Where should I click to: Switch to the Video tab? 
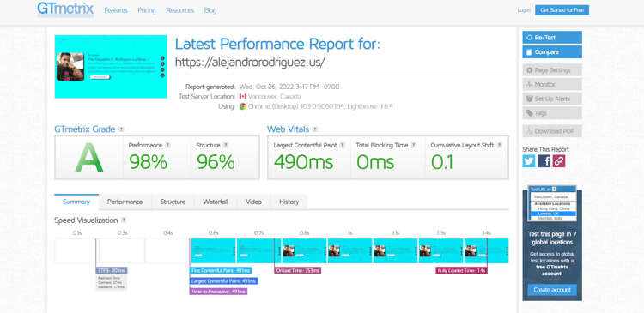click(253, 202)
